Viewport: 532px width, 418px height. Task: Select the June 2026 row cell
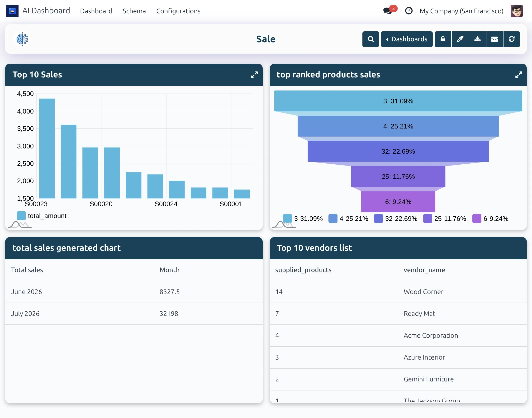[26, 292]
